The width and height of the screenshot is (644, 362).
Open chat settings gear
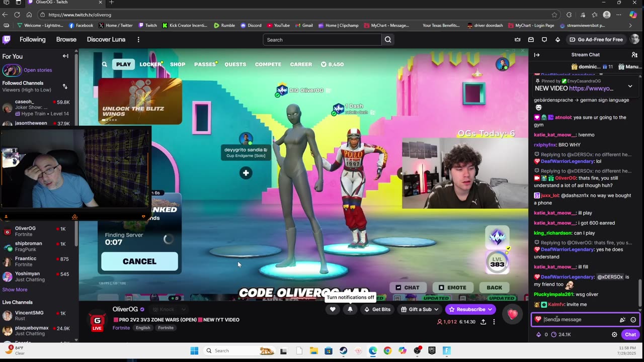(x=614, y=334)
